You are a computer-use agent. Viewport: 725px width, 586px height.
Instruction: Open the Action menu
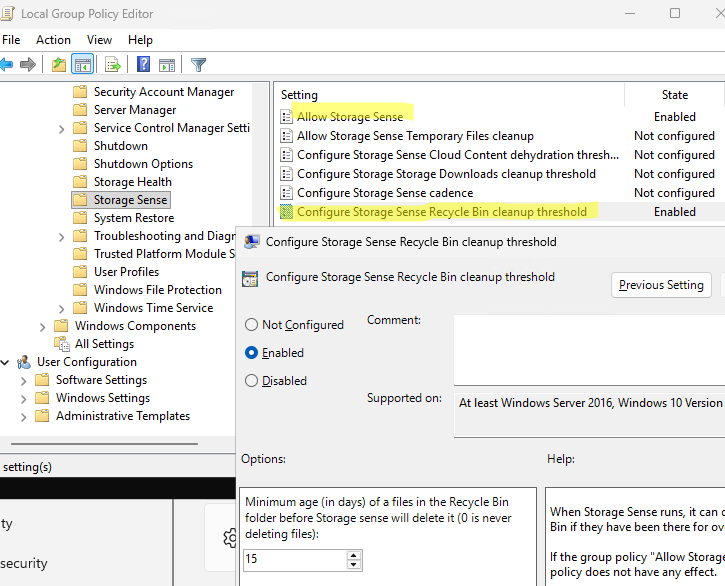pos(53,40)
